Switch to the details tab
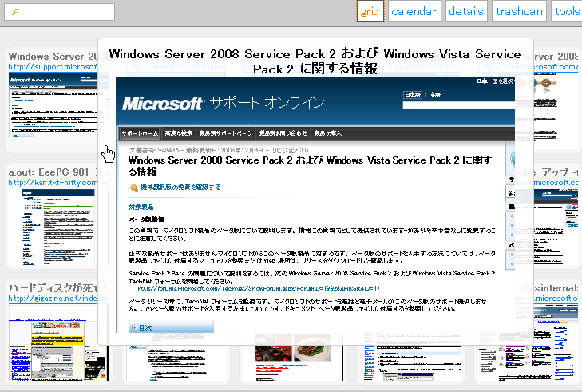 (x=465, y=11)
